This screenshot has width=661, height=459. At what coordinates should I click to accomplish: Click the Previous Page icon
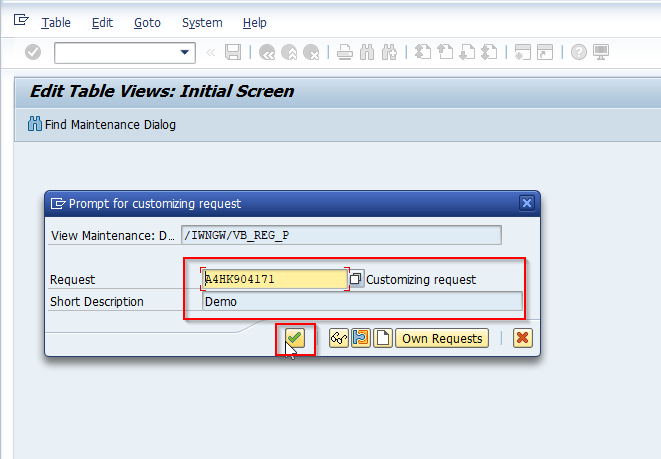point(445,52)
